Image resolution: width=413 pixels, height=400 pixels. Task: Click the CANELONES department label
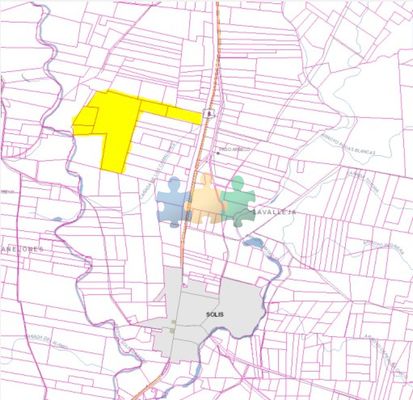click(x=22, y=249)
